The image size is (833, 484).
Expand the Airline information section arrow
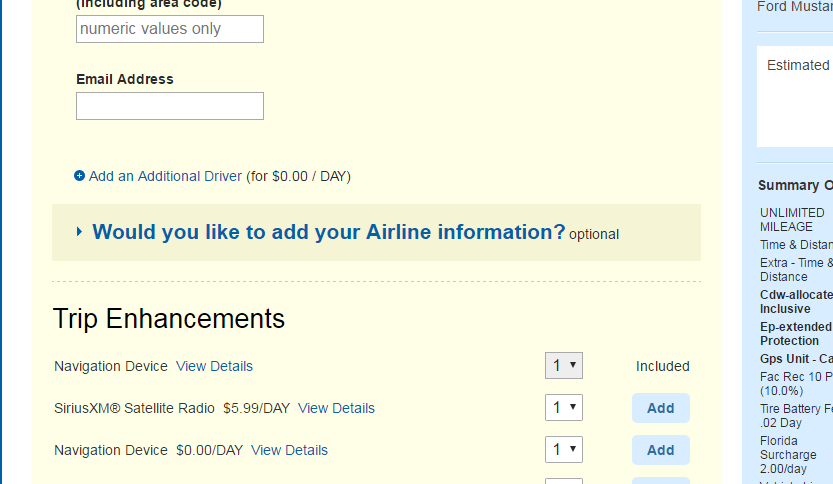click(x=79, y=232)
